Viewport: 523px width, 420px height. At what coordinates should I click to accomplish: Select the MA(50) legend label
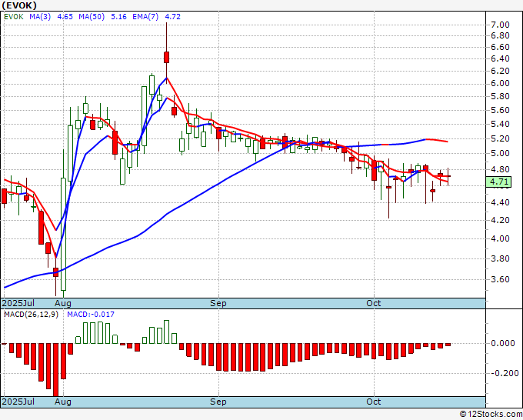click(92, 17)
